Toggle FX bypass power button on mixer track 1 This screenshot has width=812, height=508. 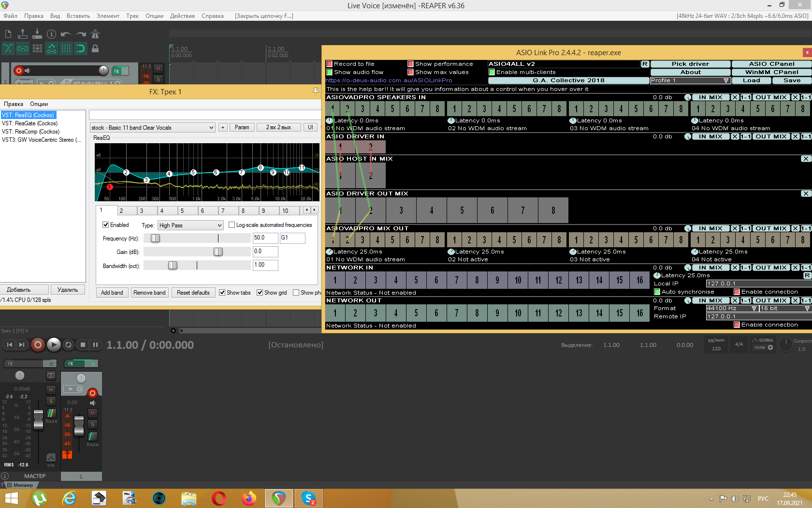(92, 363)
